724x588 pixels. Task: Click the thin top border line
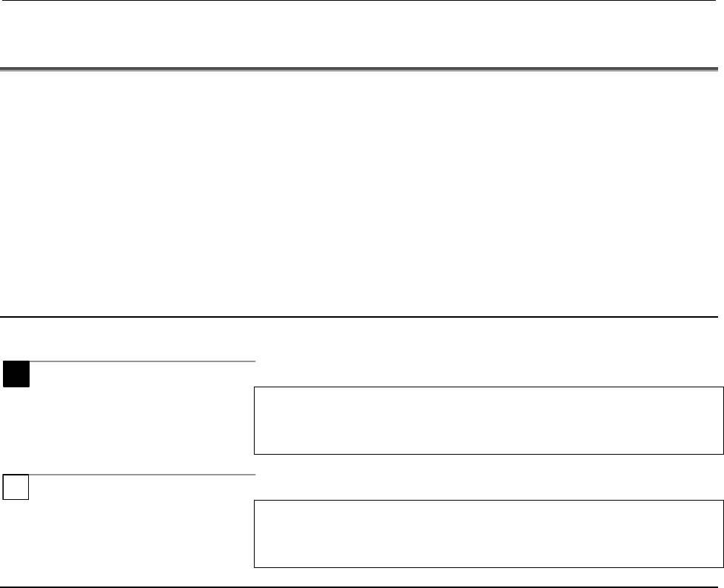(x=361, y=1)
